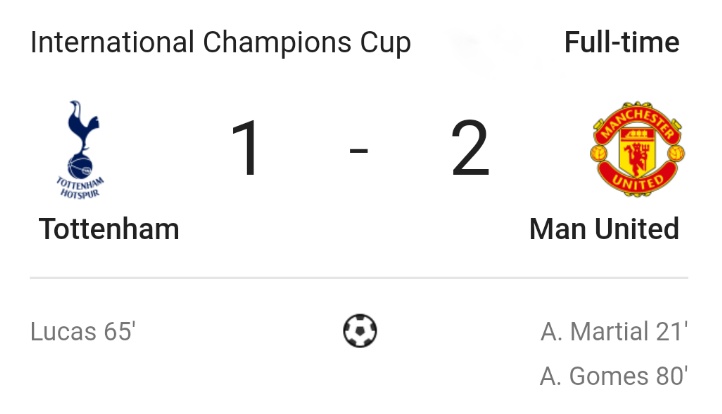Click the soccer ball goals icon
This screenshot has height=414, width=722.
(x=360, y=330)
